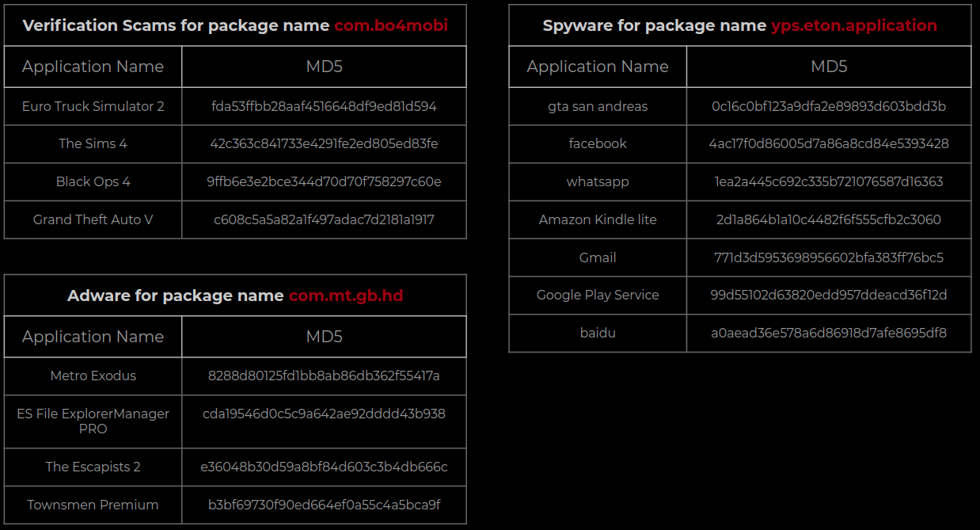This screenshot has height=530, width=980.
Task: Click the Grand Theft Auto V entry
Action: (93, 219)
